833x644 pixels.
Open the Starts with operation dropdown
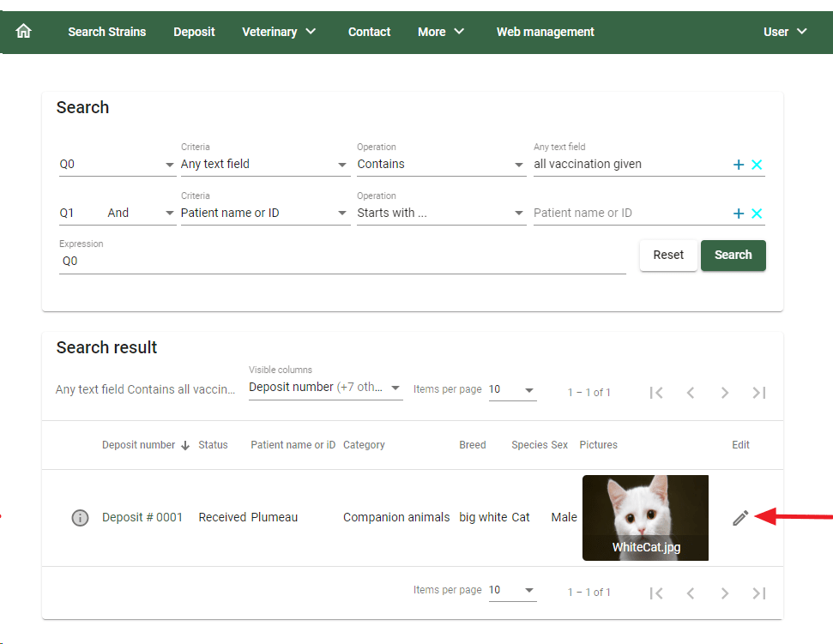[x=442, y=213]
